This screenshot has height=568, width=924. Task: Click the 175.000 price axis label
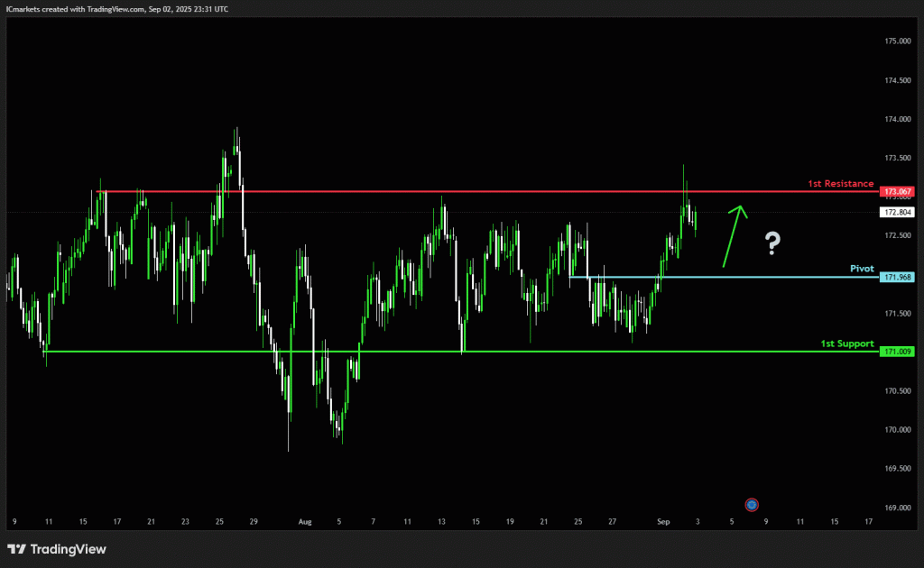point(898,41)
